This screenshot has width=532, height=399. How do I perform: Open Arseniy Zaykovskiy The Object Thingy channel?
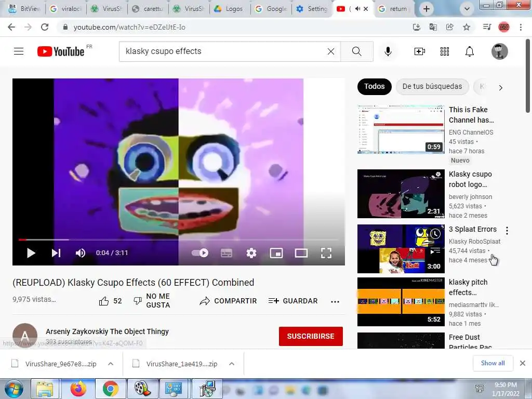pos(107,331)
